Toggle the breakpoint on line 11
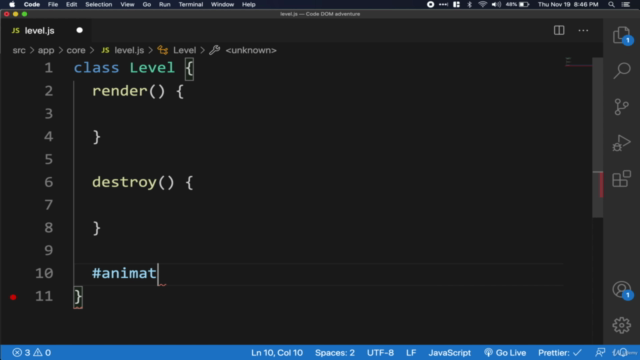The width and height of the screenshot is (640, 360). click(x=13, y=297)
